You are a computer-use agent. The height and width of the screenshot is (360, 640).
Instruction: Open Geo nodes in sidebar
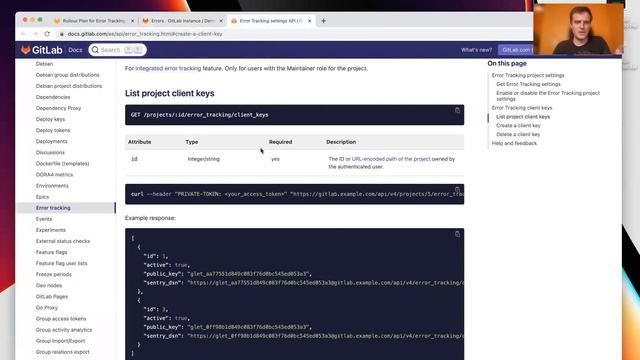(x=49, y=285)
